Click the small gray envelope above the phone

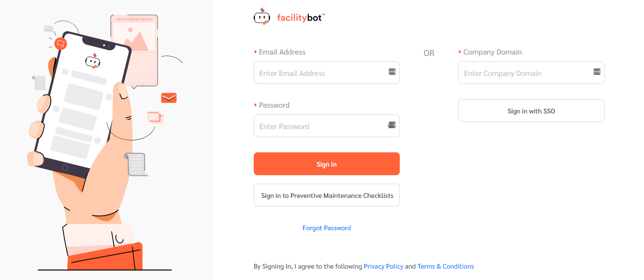[x=48, y=29]
